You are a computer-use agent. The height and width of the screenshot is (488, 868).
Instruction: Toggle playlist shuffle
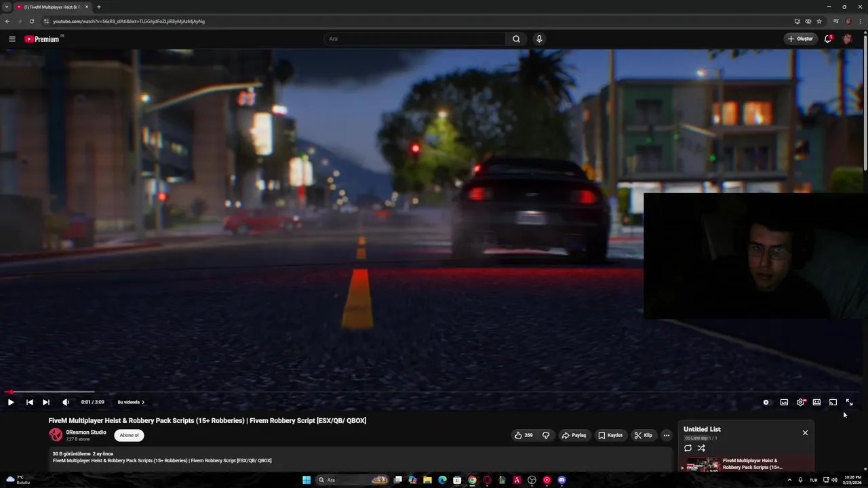click(701, 448)
